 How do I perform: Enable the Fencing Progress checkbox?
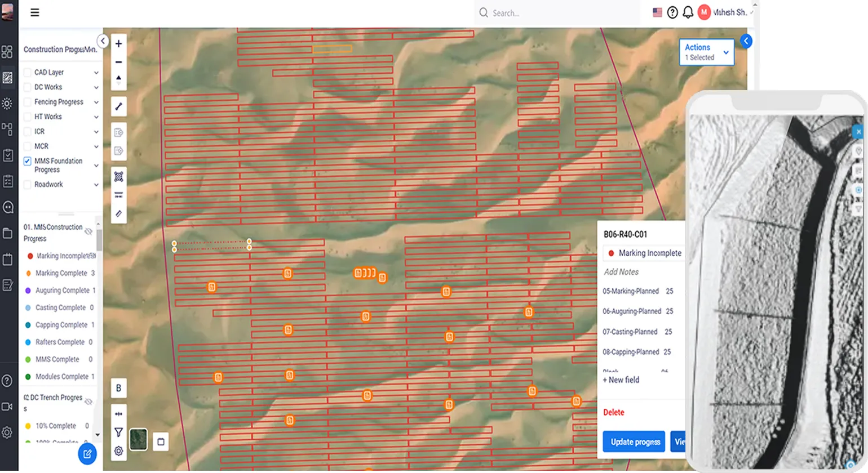27,102
